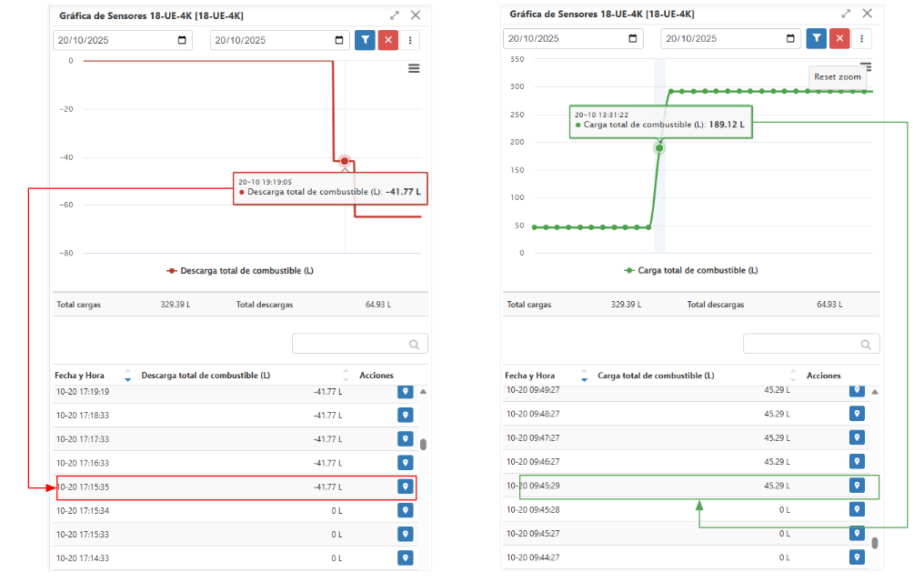Click the search box in the right table

[811, 344]
